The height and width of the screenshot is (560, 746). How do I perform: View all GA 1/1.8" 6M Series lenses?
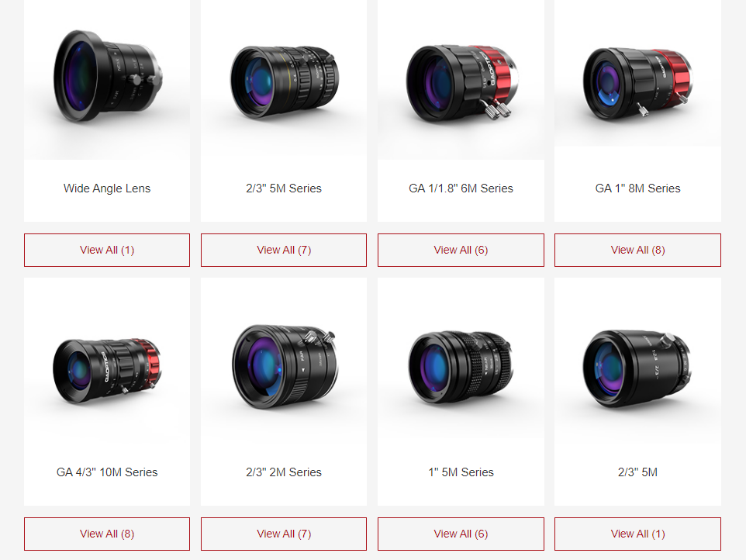[461, 250]
